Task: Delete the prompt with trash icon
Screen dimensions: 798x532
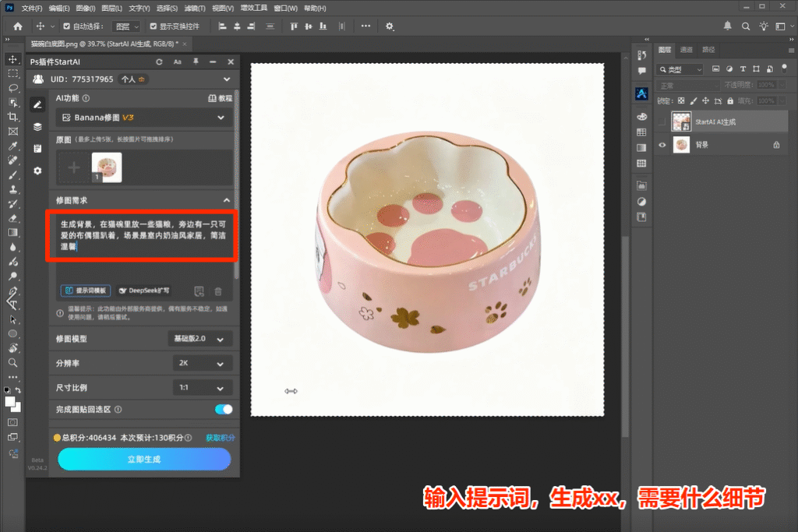Action: (218, 291)
